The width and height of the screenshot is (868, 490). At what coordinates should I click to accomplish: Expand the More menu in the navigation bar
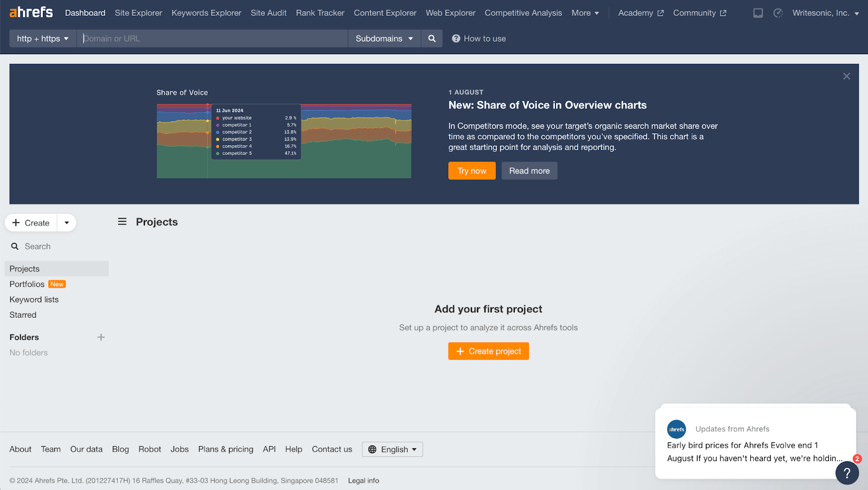pos(585,12)
